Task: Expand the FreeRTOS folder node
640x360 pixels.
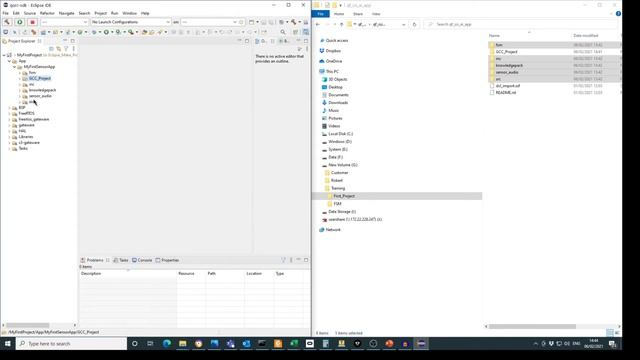Action: (9, 113)
